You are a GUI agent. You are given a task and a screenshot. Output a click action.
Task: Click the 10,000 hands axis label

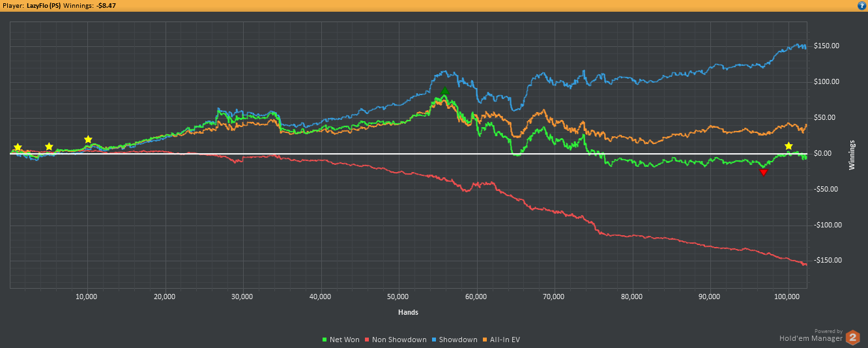[87, 297]
